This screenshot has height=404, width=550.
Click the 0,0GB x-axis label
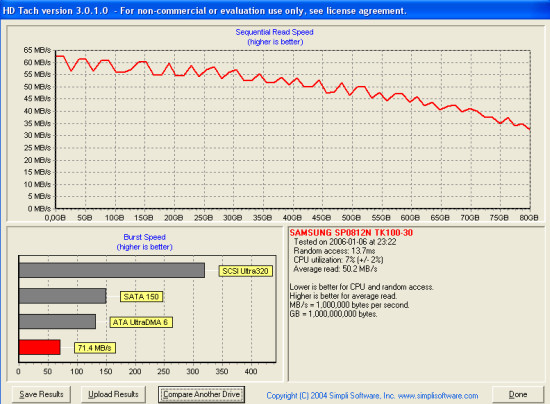pos(55,218)
